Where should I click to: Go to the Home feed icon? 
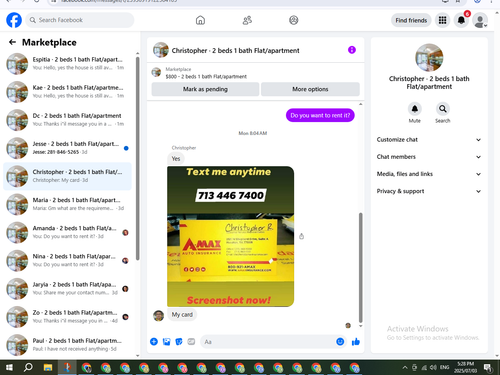200,20
